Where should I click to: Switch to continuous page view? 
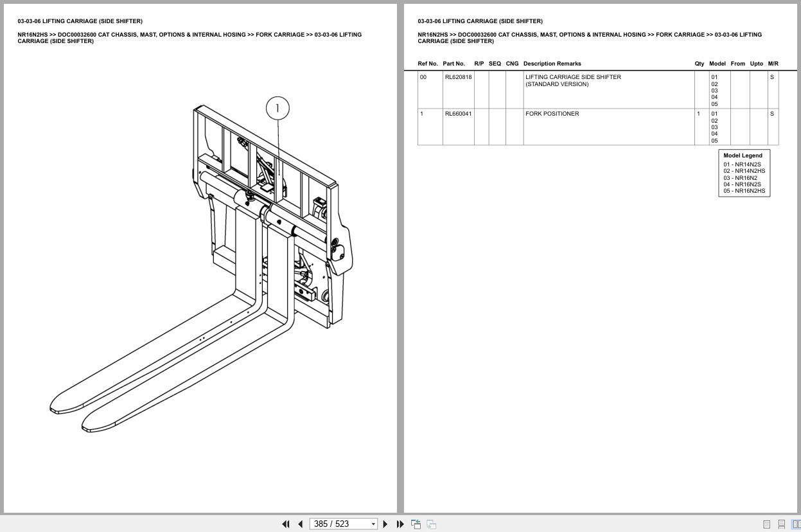782,524
